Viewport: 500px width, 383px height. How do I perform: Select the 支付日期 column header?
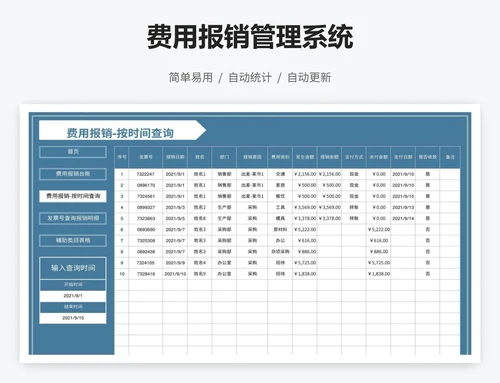tap(403, 157)
